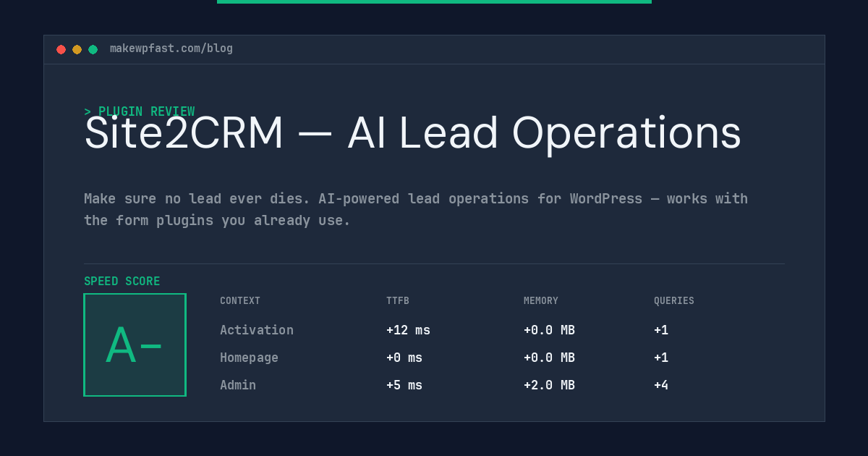Click the A- speed score badge
The height and width of the screenshot is (456, 868).
click(135, 345)
